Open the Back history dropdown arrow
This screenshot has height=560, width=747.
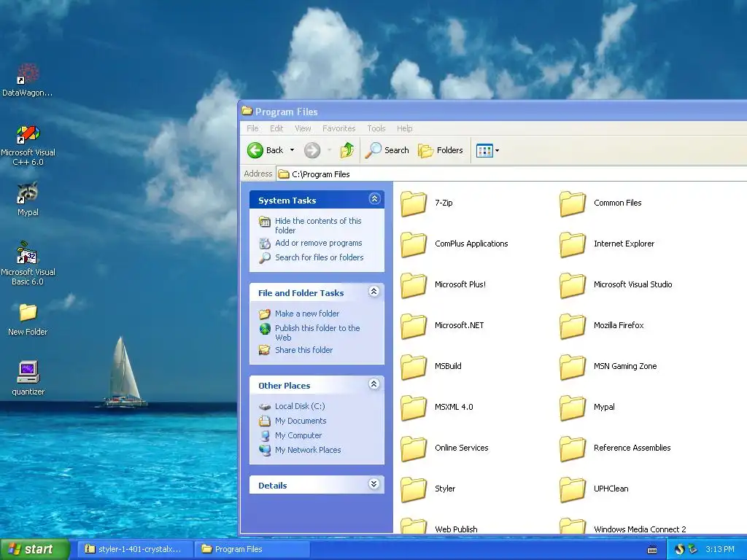click(x=292, y=150)
